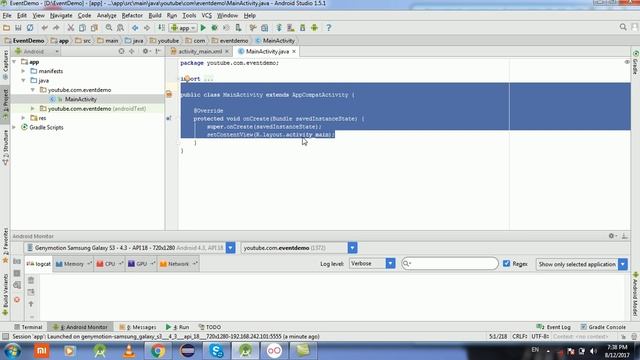Click the Undo arrow in toolbar

pos(44,28)
